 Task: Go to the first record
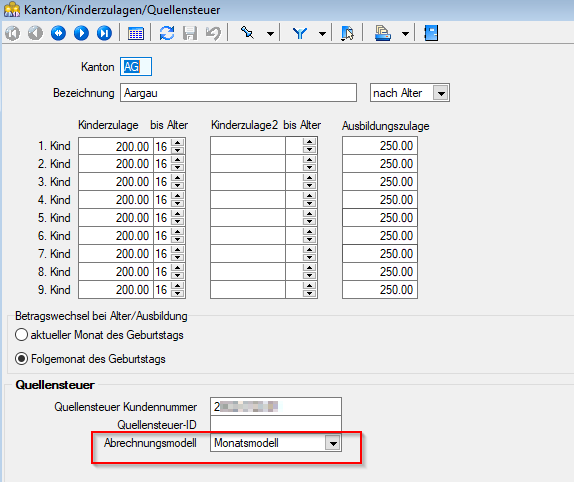[x=12, y=33]
